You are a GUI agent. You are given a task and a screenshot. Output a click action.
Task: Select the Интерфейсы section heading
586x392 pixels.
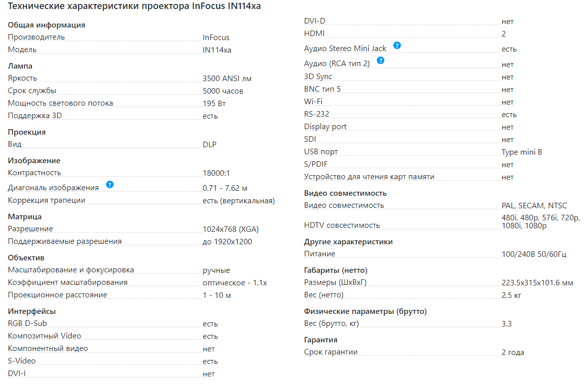[x=32, y=311]
